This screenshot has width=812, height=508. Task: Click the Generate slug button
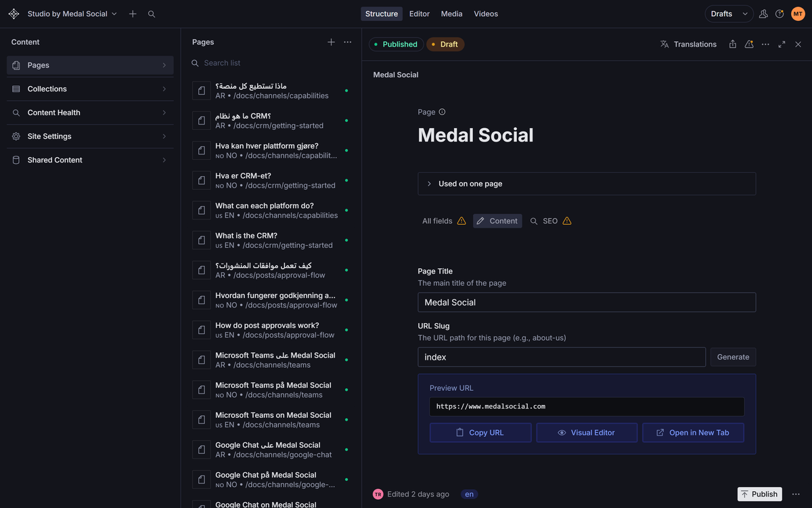(x=733, y=357)
